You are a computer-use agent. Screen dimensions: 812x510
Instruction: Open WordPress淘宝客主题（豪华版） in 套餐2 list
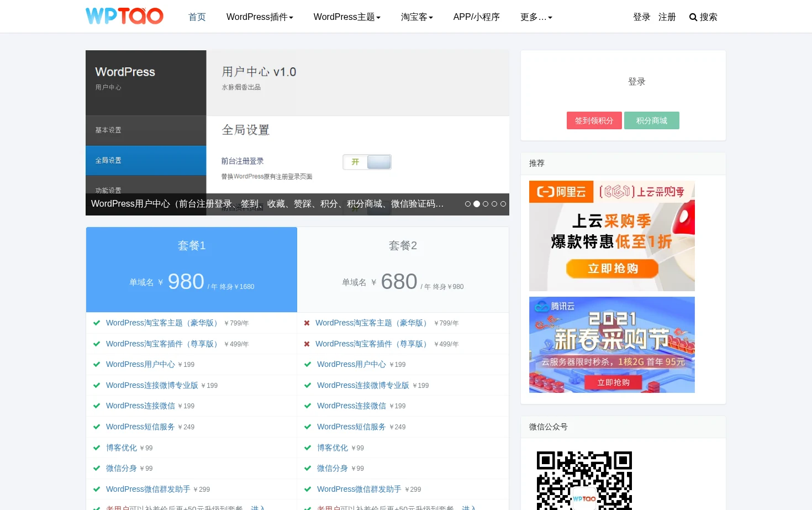[373, 323]
